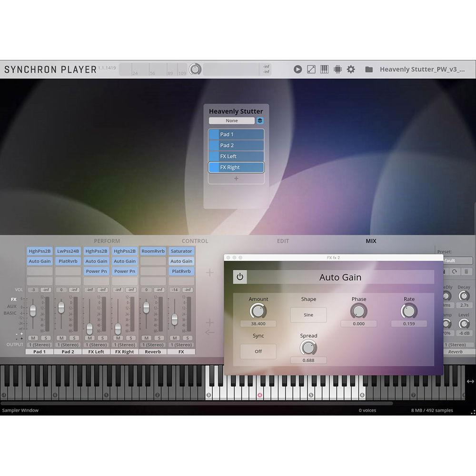Select the Saturator effect slot
476x476 pixels.
point(181,251)
